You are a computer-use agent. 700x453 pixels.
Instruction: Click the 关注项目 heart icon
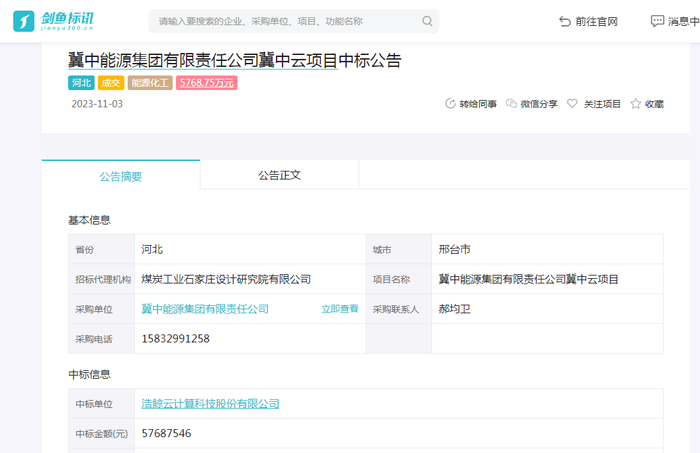[572, 104]
